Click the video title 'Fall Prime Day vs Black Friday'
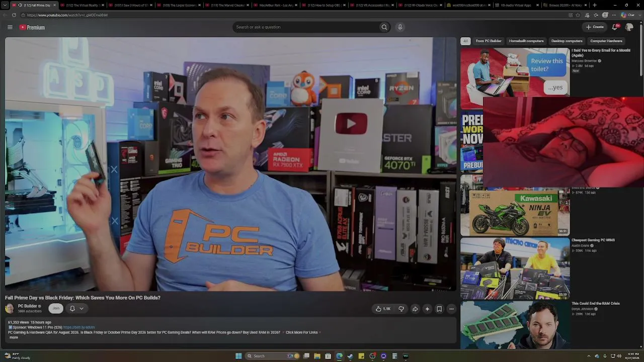Viewport: 644px width, 362px height. 83,298
